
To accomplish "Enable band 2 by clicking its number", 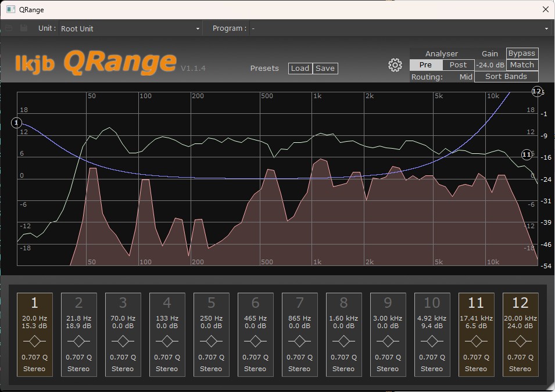I will 78,303.
